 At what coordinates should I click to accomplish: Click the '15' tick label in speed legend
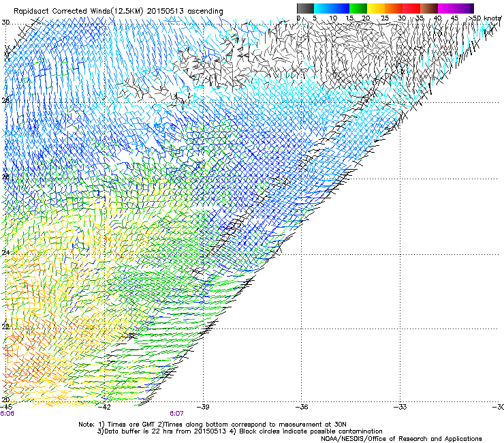(349, 18)
